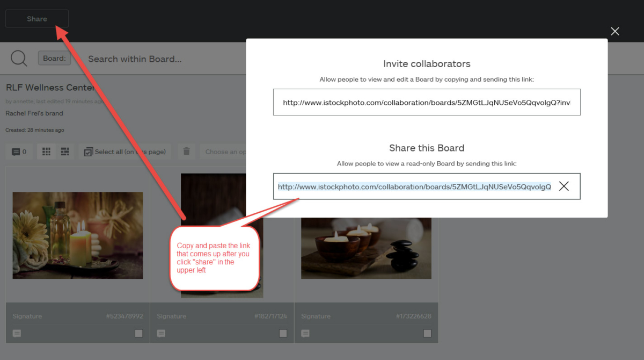Click the Share this Board heading
The height and width of the screenshot is (360, 644).
[x=427, y=148]
